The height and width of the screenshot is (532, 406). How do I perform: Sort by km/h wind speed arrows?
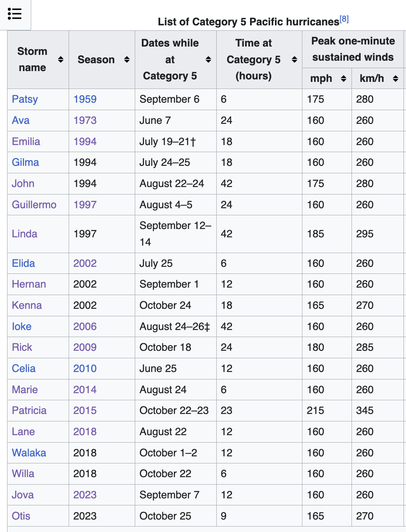[x=396, y=78]
